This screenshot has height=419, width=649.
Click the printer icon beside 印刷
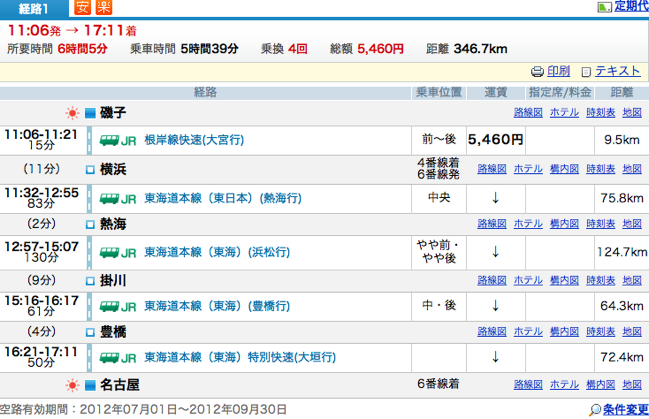tap(537, 71)
